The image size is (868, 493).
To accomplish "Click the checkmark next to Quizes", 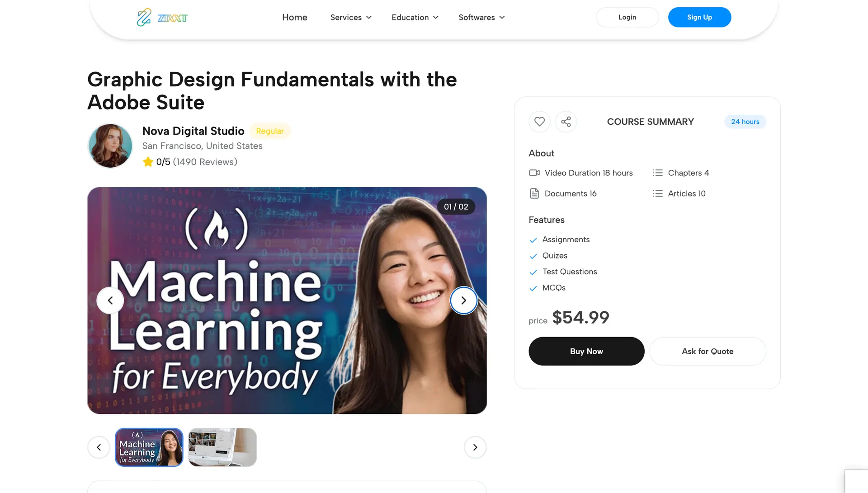I will coord(533,256).
